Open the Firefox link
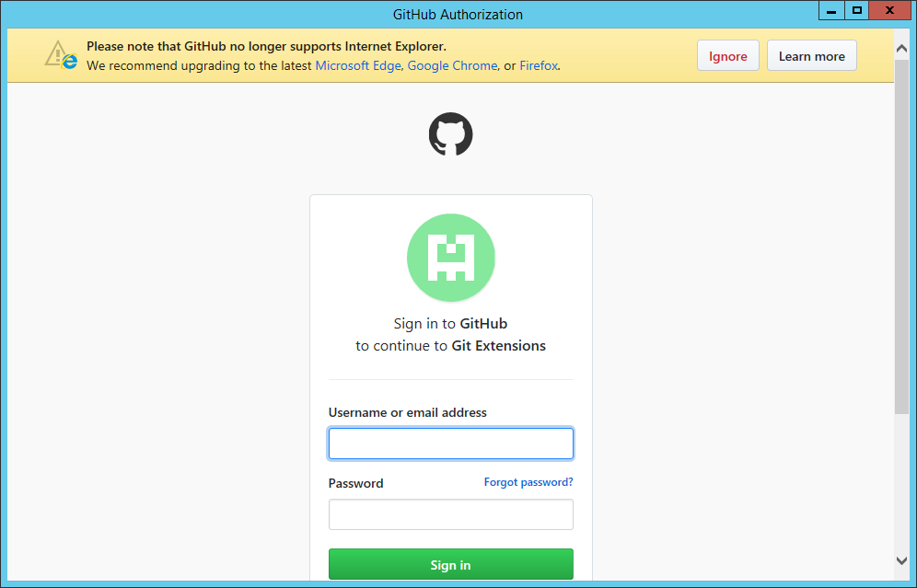This screenshot has width=917, height=588. coord(538,65)
